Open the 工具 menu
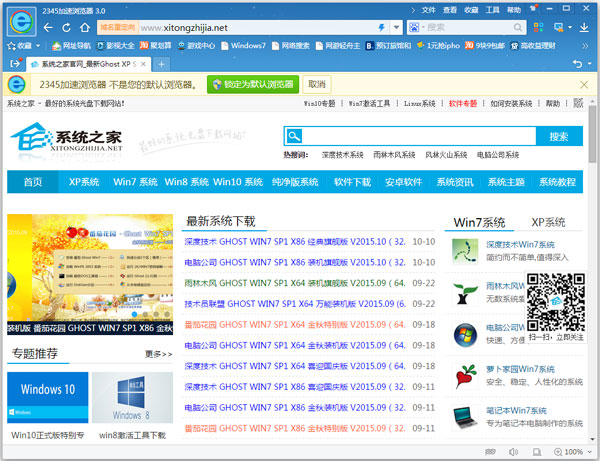 pos(493,10)
